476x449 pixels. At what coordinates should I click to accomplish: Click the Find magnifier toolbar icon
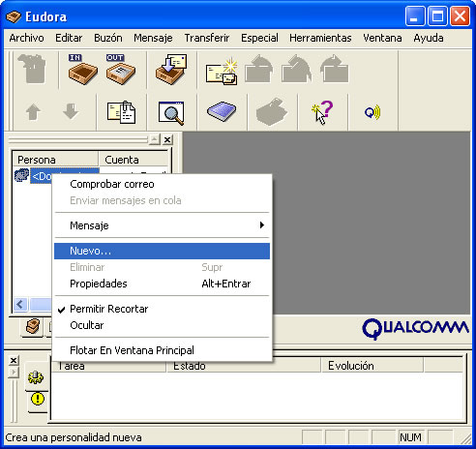point(171,113)
